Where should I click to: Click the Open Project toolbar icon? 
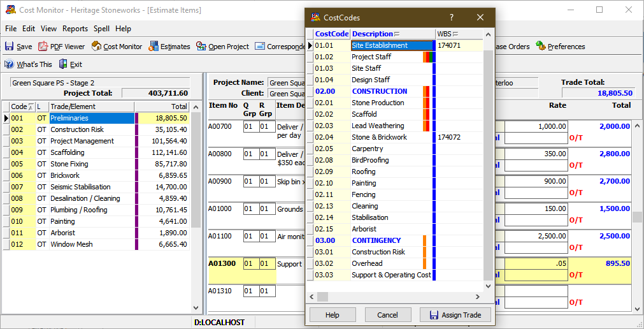click(201, 47)
